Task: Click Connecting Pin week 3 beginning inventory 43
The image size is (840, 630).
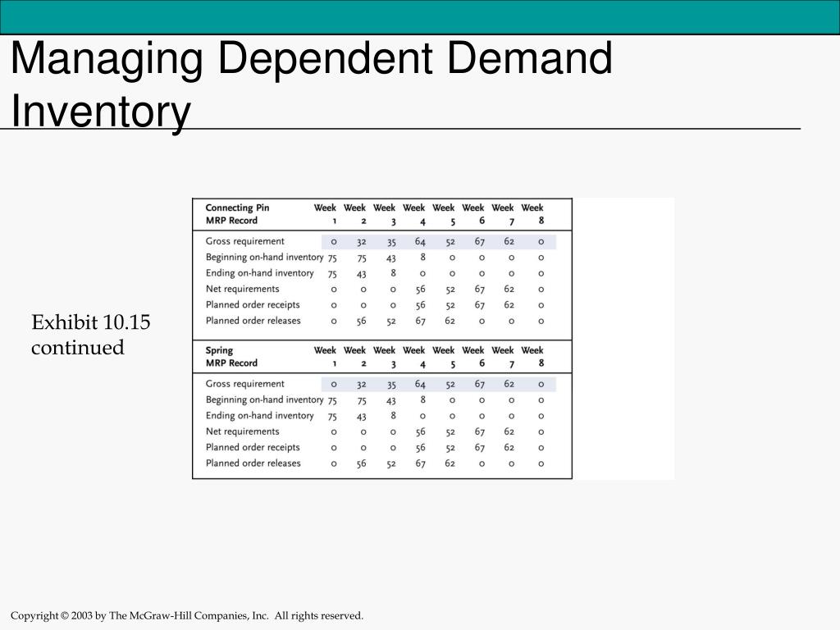Action: pos(391,258)
